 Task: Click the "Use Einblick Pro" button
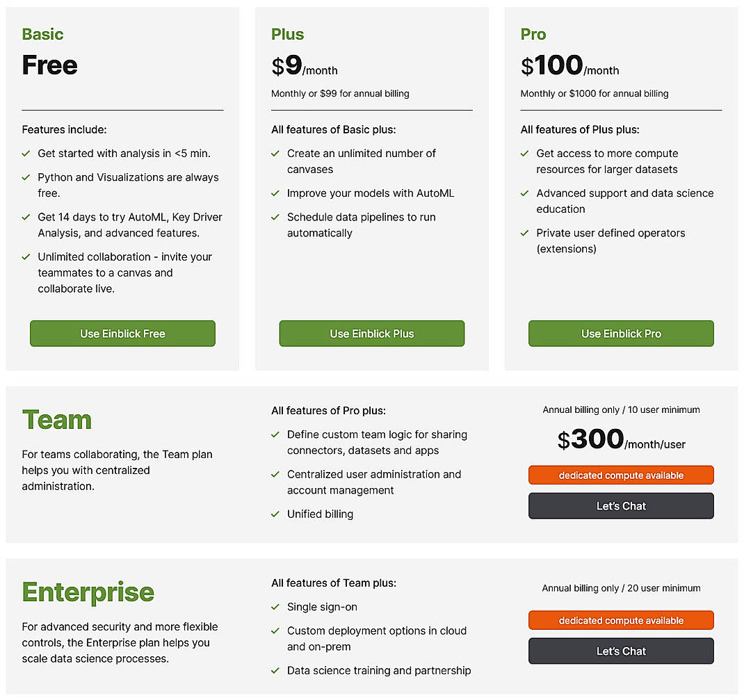621,334
